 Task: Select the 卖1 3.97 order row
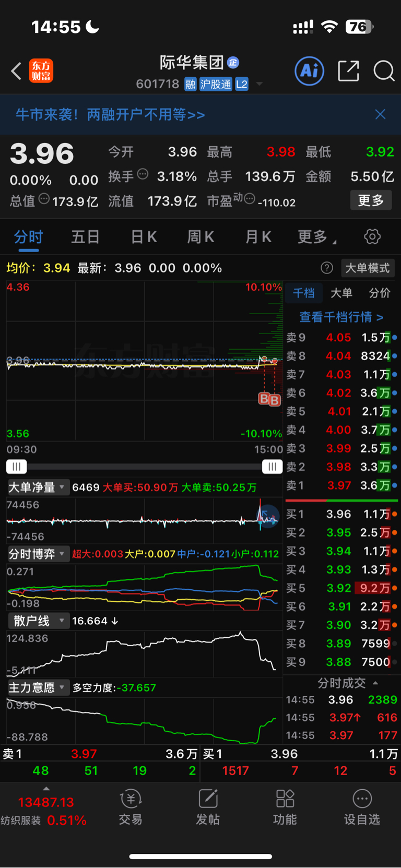coord(341,485)
